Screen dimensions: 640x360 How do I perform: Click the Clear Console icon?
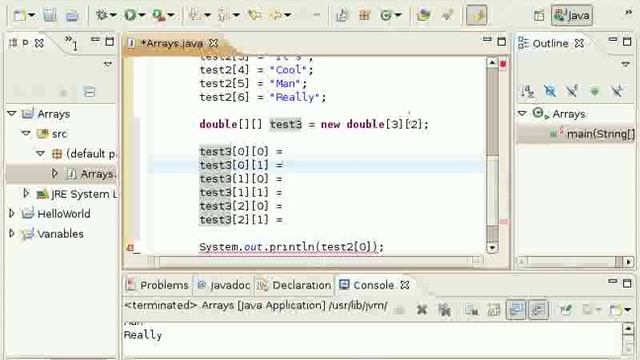[472, 310]
